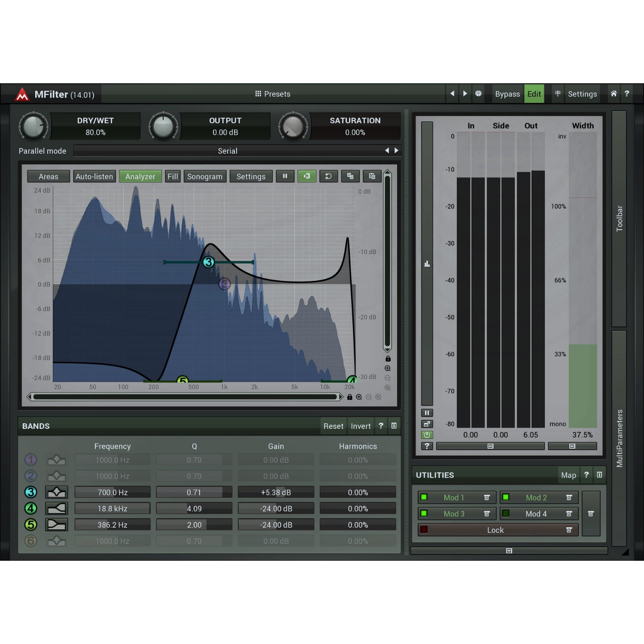Open the Bands panel help question mark
644x644 pixels.
(381, 426)
